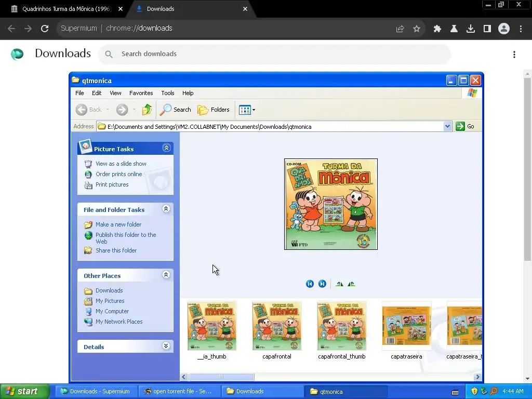532x399 pixels.
Task: Collapse the File and Folder Tasks panel
Action: tap(166, 209)
